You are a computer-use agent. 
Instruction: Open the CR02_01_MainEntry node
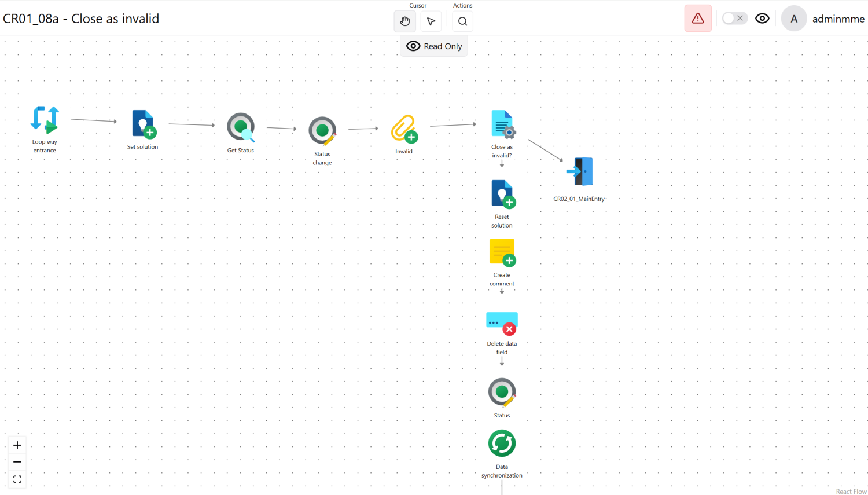pos(580,171)
